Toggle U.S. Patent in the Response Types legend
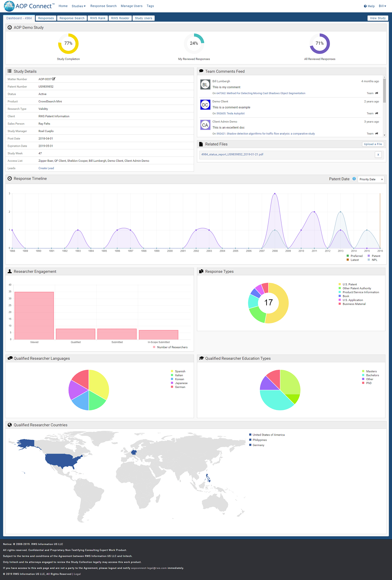 pyautogui.click(x=349, y=284)
